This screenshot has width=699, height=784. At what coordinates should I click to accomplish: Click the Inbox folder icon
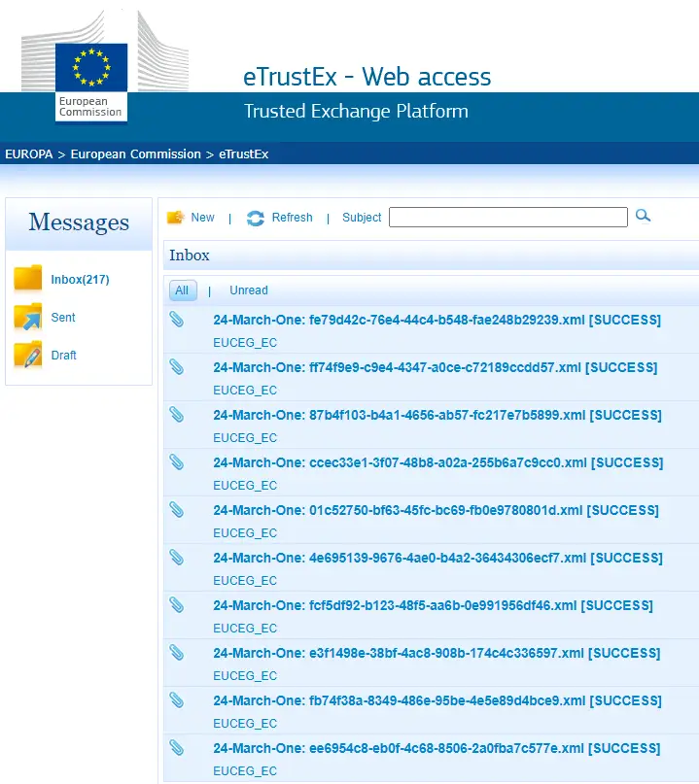click(x=27, y=278)
